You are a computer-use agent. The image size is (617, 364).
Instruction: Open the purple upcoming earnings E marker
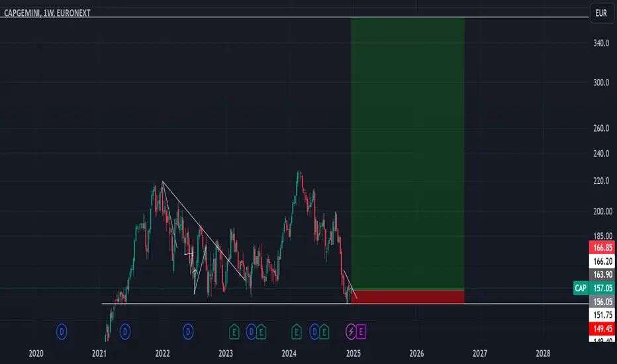361,332
